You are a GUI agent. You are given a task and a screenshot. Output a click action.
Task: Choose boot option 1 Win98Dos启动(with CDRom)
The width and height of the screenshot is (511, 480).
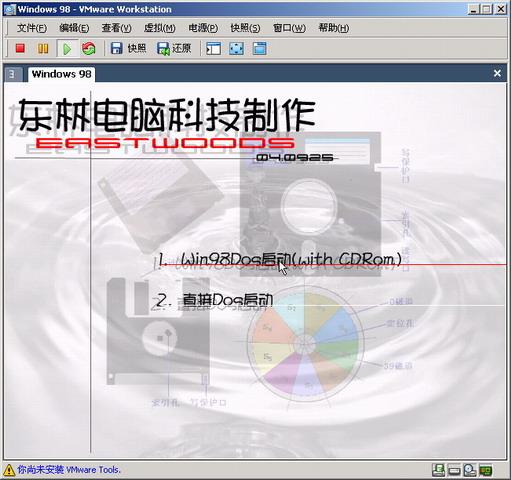(x=279, y=260)
